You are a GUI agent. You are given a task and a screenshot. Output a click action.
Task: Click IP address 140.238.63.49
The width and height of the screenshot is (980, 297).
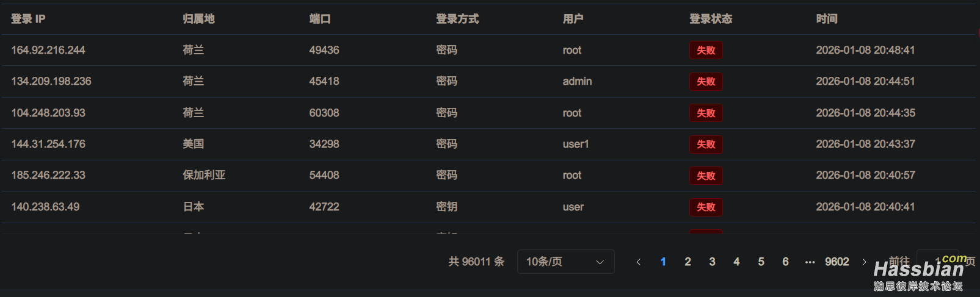tap(45, 207)
